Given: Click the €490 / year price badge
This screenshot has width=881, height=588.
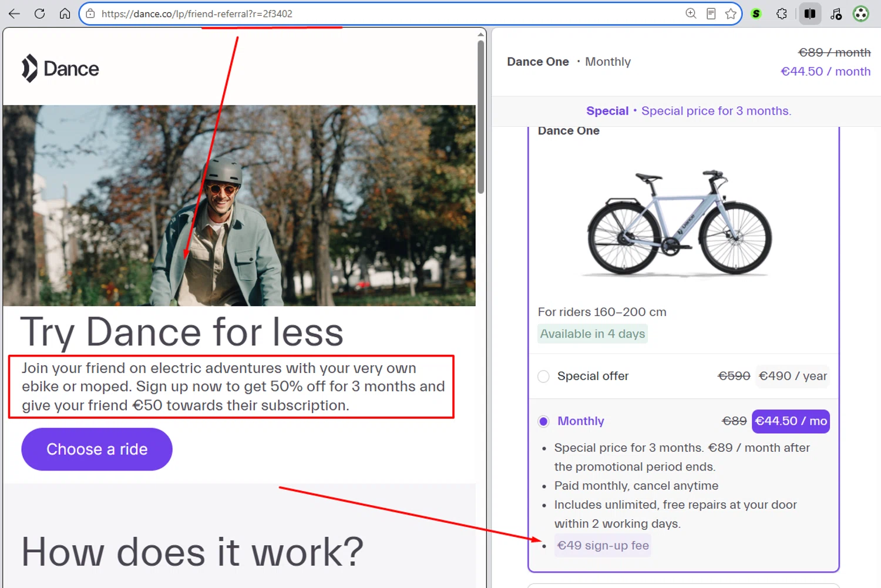Looking at the screenshot, I should (792, 376).
